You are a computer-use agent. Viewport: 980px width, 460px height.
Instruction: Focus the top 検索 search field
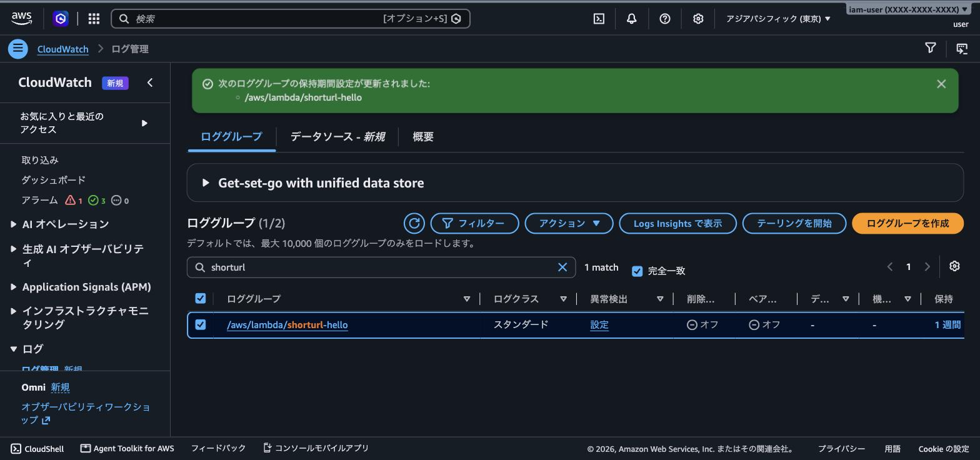pyautogui.click(x=291, y=19)
